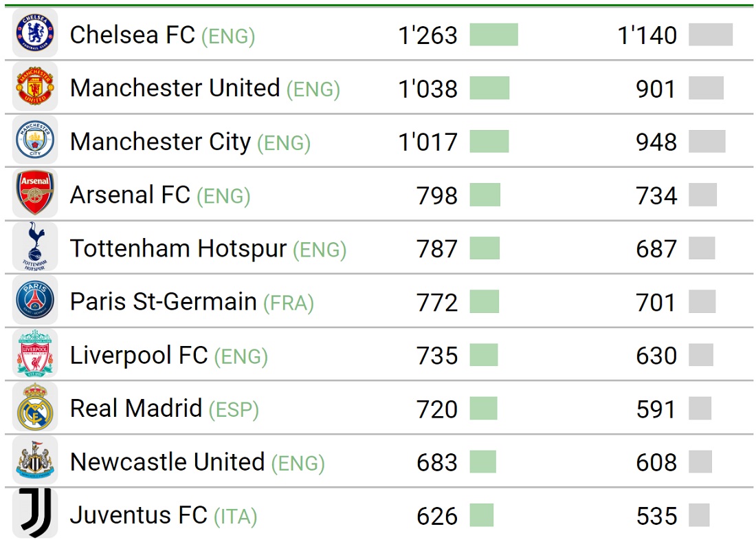This screenshot has width=756, height=551.
Task: Click the Arsenal FC cannon crest
Action: 35,193
